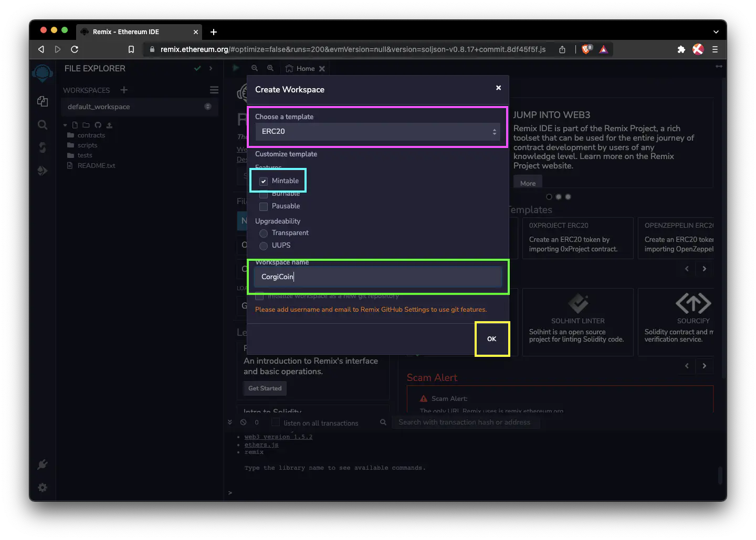Open the File Explorer plugin icon

coord(43,101)
